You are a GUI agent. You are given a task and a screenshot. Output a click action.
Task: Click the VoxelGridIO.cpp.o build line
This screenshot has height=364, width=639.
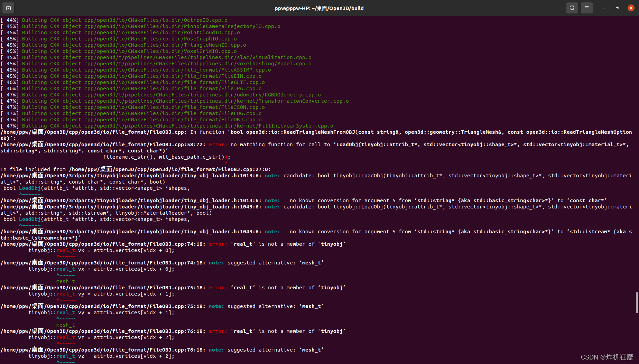tap(119, 51)
